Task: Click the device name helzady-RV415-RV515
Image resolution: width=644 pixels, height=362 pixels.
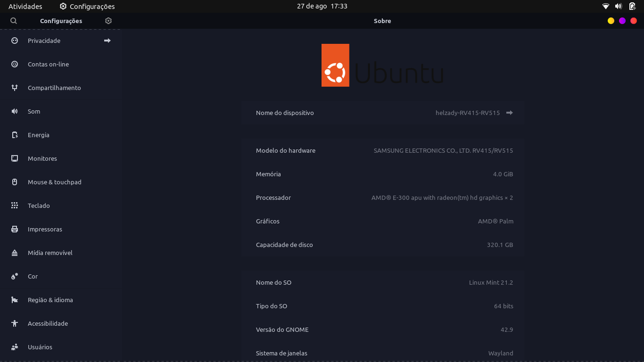Action: (468, 113)
